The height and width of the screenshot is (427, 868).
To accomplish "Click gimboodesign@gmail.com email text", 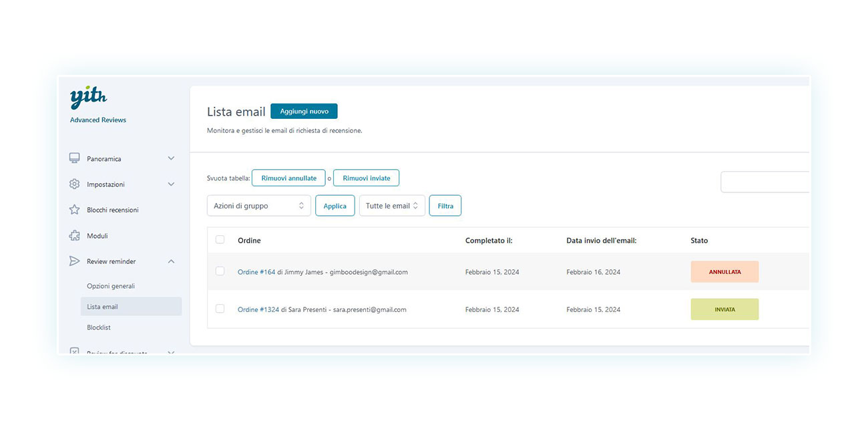I will pos(369,272).
